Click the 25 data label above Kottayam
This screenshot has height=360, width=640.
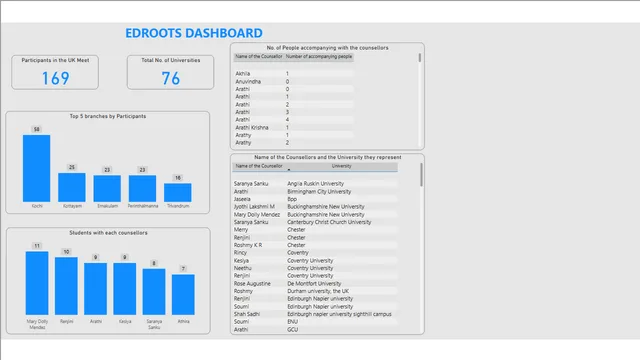72,167
